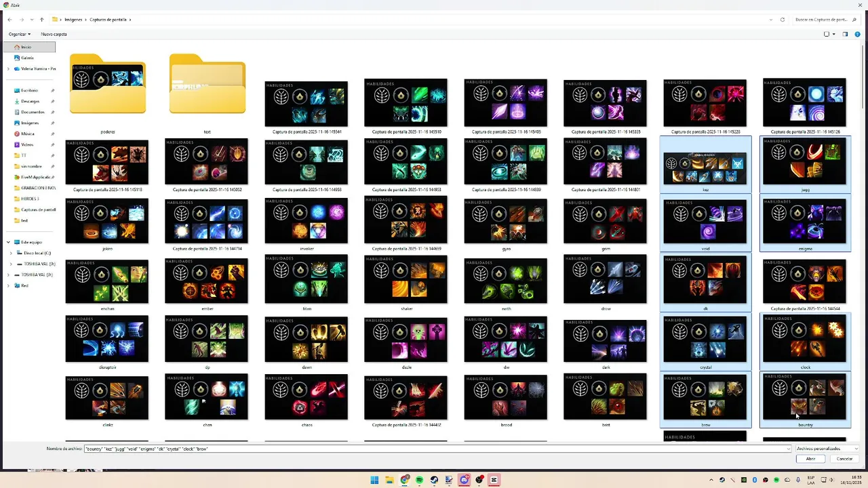Toggle the preview pane icon
The width and height of the screenshot is (868, 488).
pos(845,34)
